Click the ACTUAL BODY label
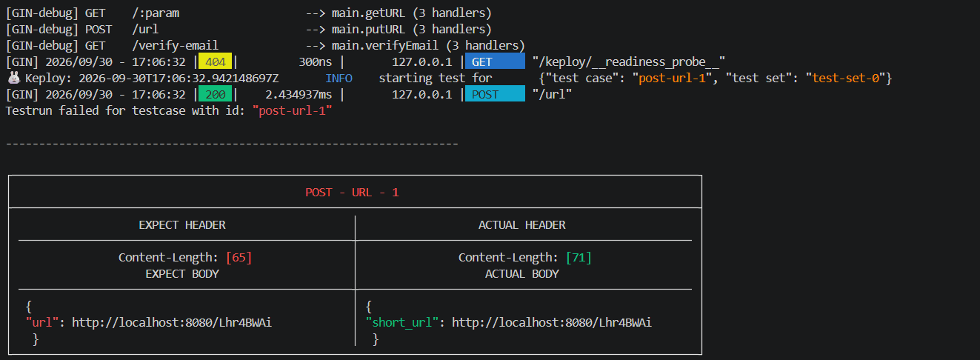The width and height of the screenshot is (980, 360). pyautogui.click(x=522, y=273)
